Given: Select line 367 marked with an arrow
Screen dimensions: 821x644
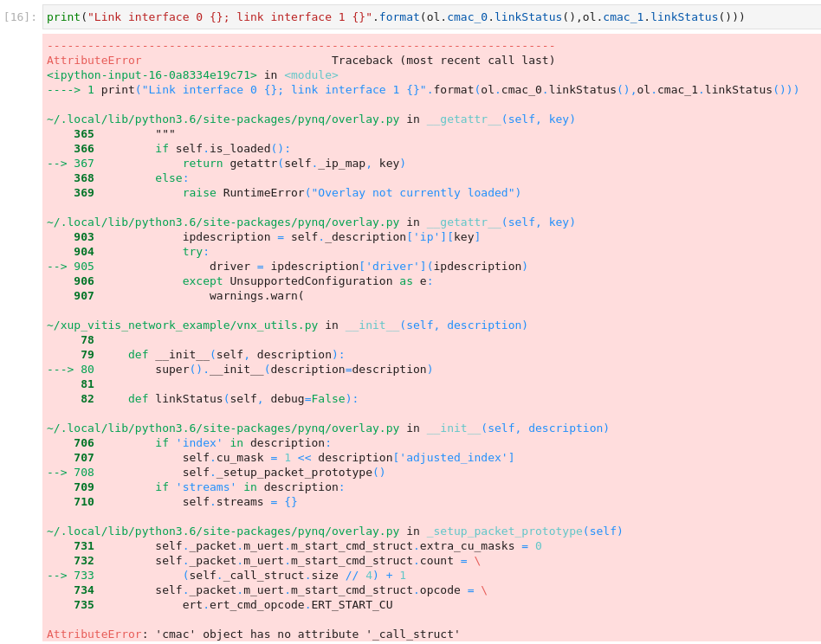Looking at the screenshot, I should (260, 163).
